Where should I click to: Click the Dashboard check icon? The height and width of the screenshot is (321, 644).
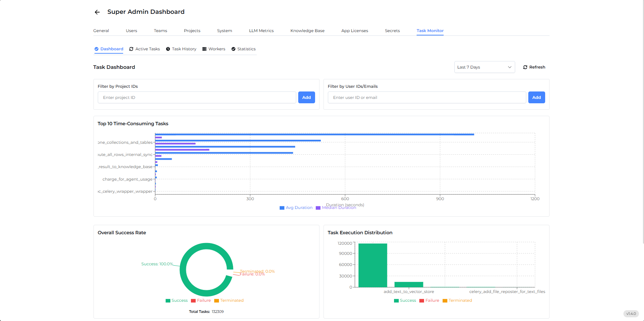(96, 49)
